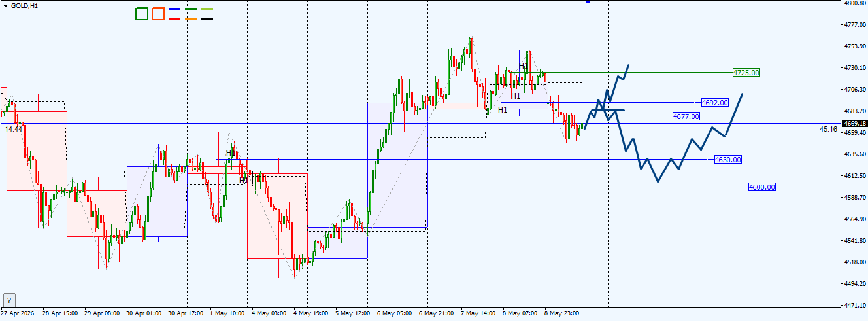Click the 4777.00 price scale value
The image size is (868, 322).
tap(856, 25)
